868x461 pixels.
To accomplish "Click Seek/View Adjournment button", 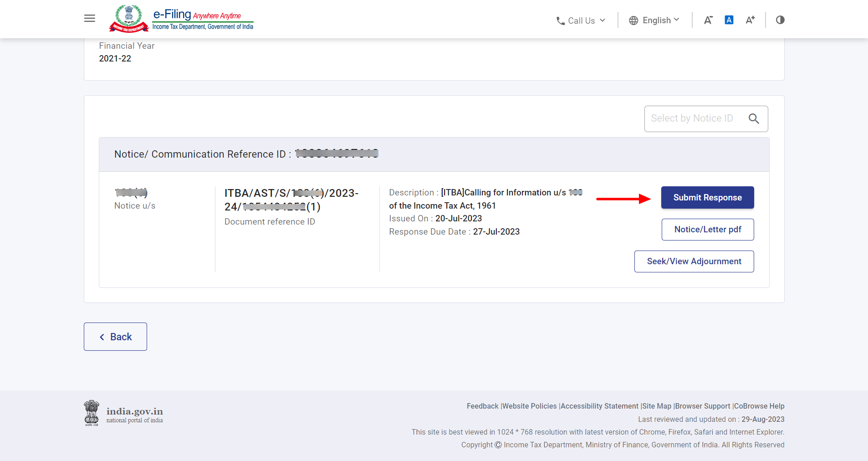I will coord(694,261).
